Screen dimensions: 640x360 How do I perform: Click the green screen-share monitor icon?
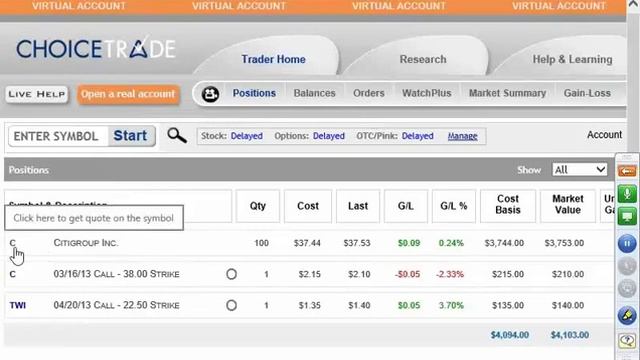pyautogui.click(x=627, y=216)
